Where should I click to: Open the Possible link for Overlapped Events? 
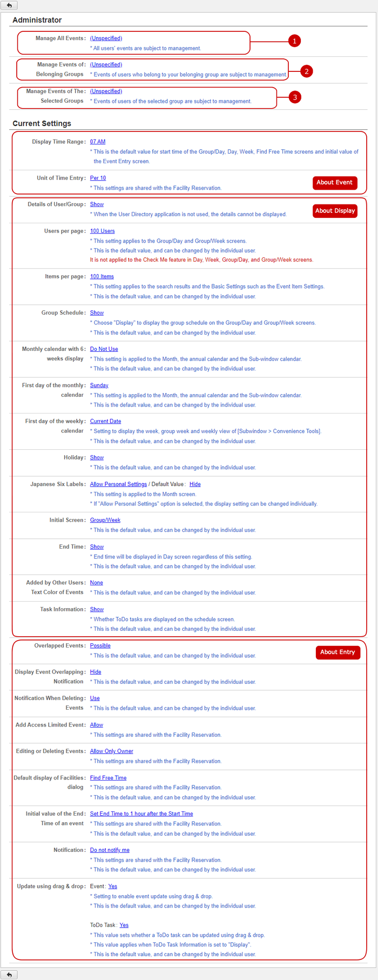(x=100, y=645)
